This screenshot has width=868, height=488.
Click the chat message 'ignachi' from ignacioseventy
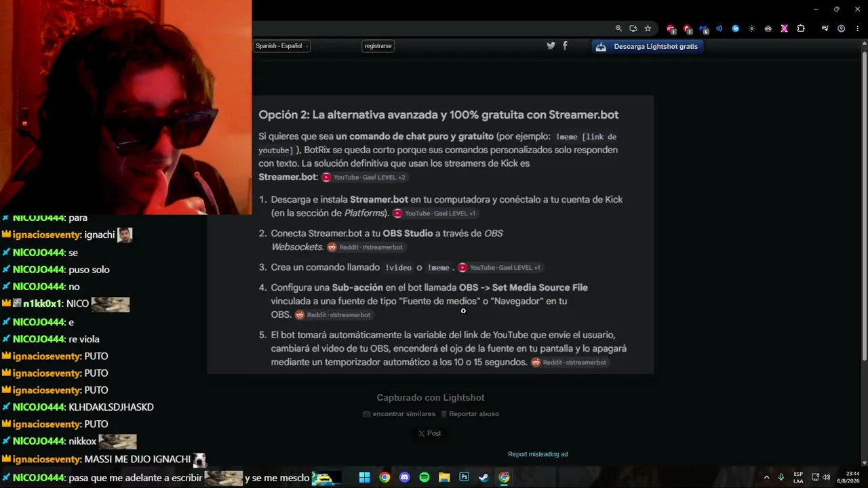[x=99, y=235]
